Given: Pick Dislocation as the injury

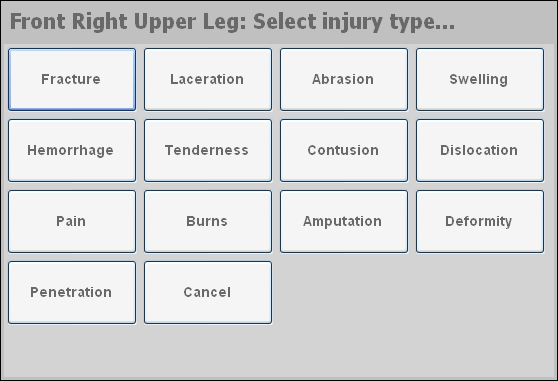Looking at the screenshot, I should [480, 150].
